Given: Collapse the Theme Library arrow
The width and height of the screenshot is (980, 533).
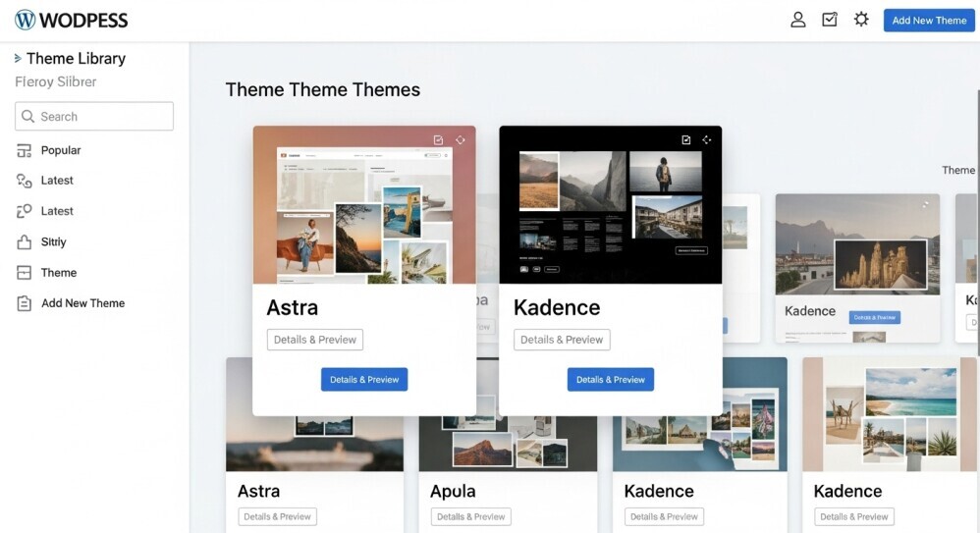Looking at the screenshot, I should (x=18, y=58).
